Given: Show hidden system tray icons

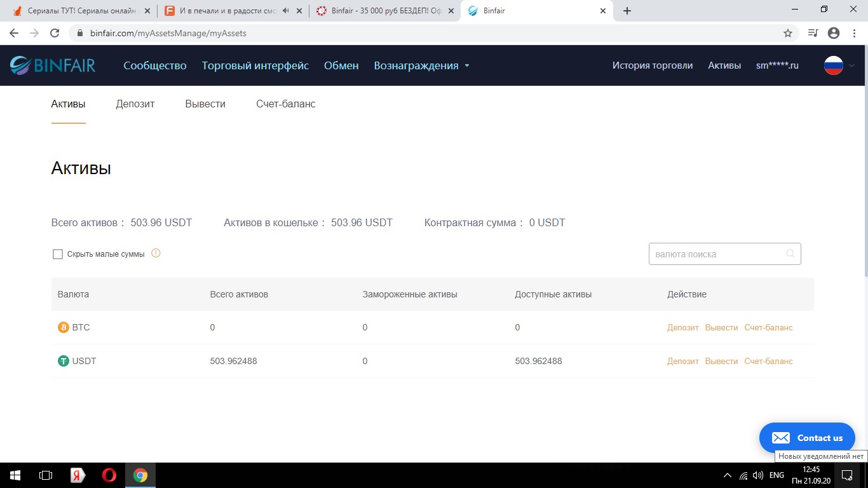Looking at the screenshot, I should (728, 475).
